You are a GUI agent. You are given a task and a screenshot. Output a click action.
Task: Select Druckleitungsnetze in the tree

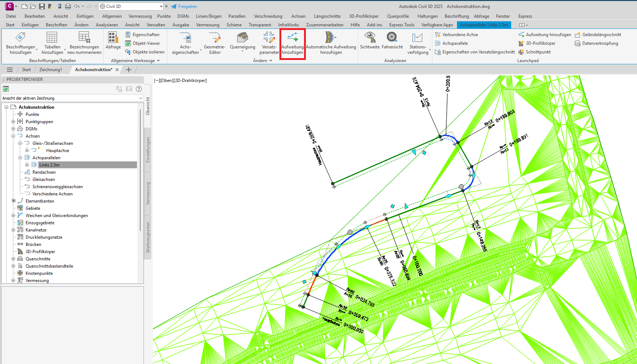(44, 237)
